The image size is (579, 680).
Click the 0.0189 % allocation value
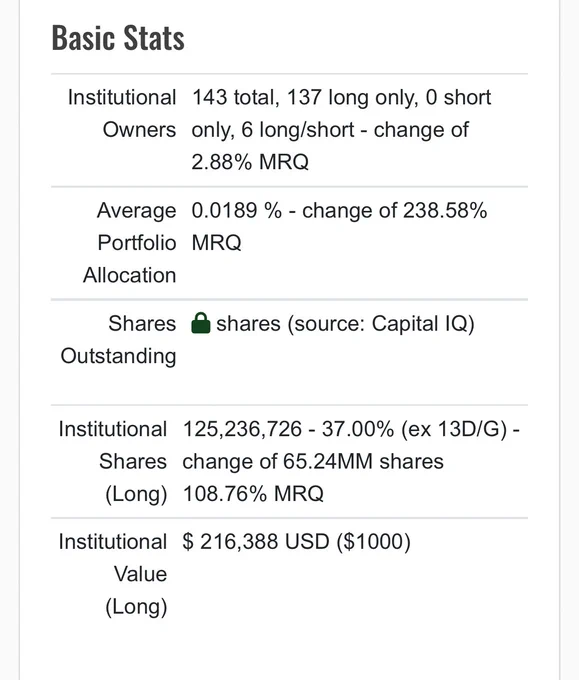[x=237, y=210]
